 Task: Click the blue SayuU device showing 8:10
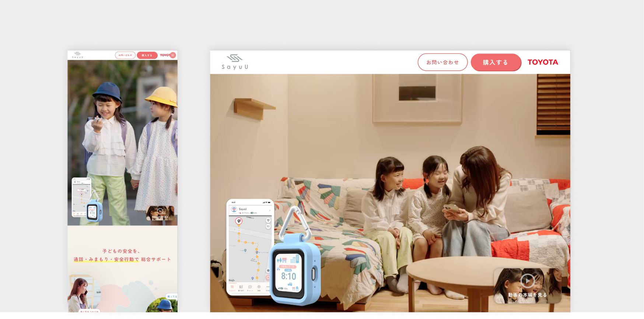[295, 273]
